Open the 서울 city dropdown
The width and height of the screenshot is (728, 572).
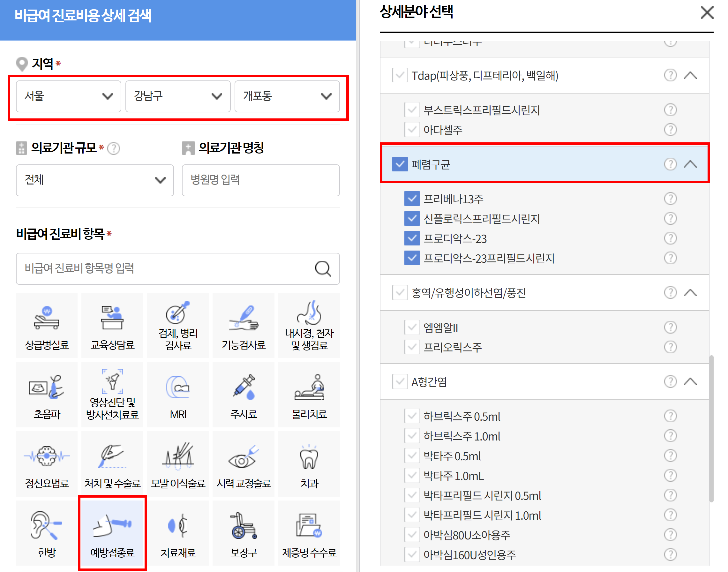point(68,96)
